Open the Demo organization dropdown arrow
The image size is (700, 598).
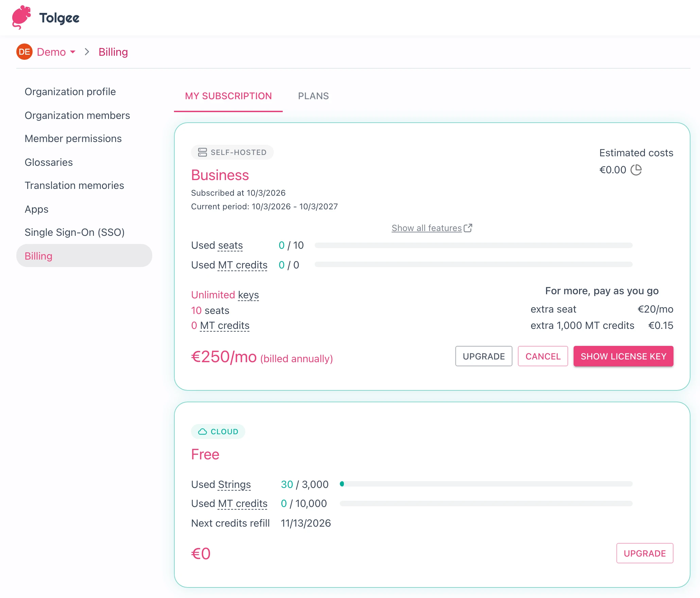point(72,52)
